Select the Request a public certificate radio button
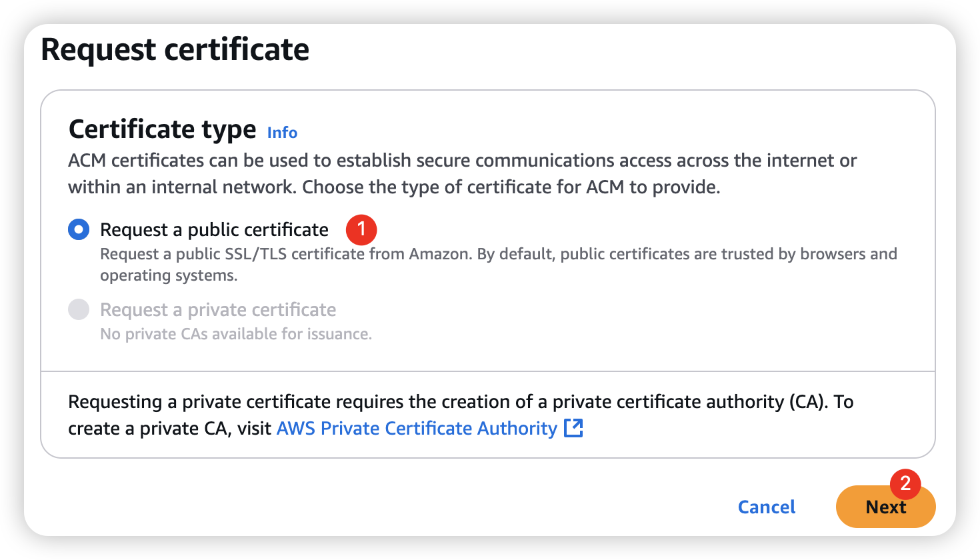This screenshot has width=980, height=560. coord(79,230)
